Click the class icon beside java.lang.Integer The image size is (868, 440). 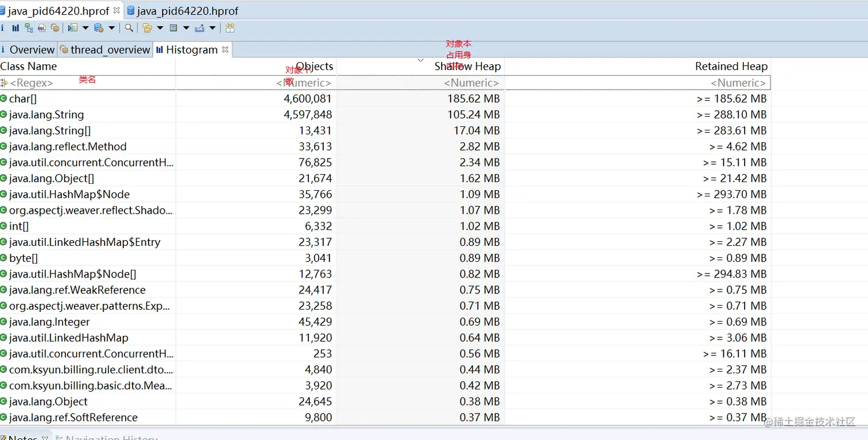(x=4, y=322)
